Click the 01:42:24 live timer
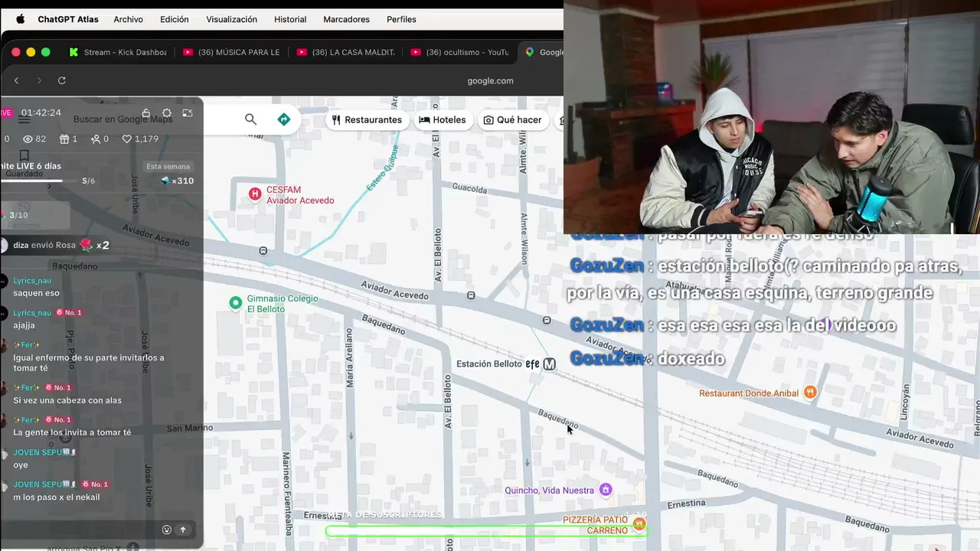This screenshot has height=551, width=980. coord(41,112)
